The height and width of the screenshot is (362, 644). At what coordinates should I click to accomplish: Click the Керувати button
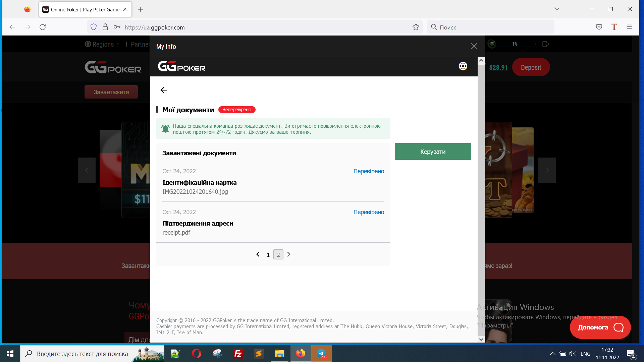[433, 152]
